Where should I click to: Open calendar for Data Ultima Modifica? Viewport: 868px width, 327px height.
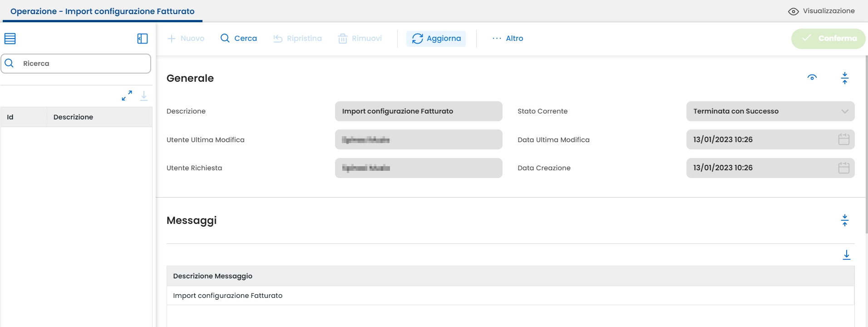[x=843, y=139]
